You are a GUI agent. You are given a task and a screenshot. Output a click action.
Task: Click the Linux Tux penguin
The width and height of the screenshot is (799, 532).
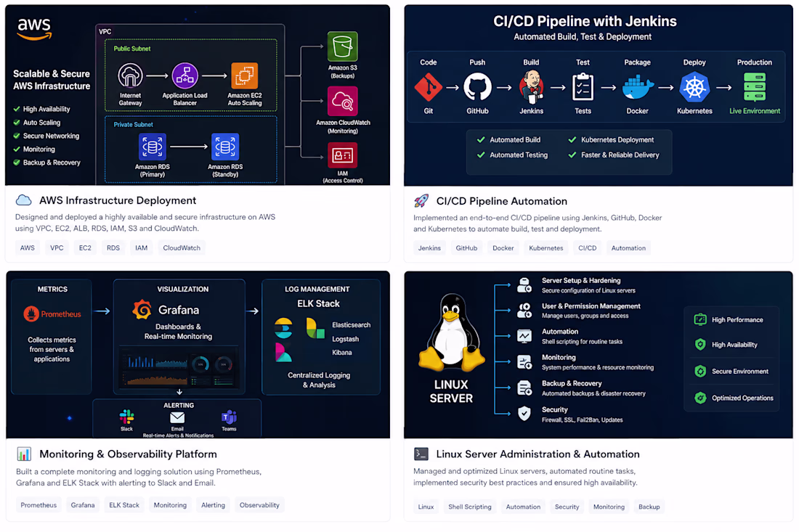click(x=452, y=332)
